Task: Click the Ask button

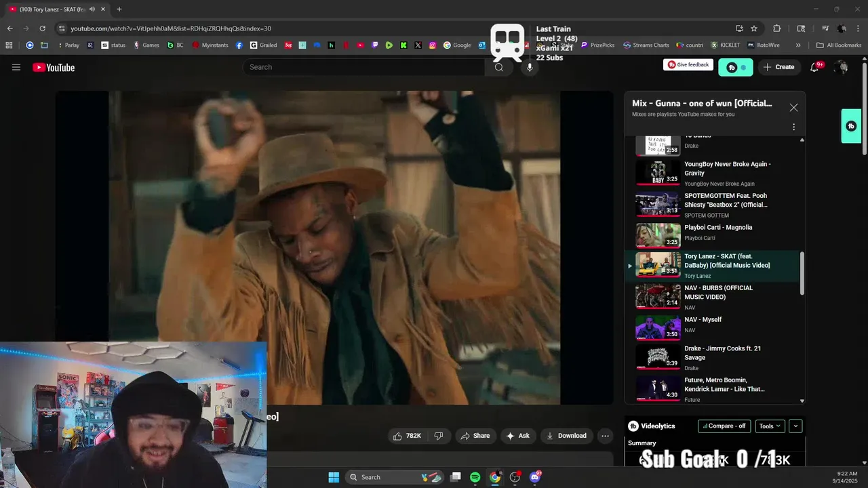Action: pyautogui.click(x=517, y=436)
